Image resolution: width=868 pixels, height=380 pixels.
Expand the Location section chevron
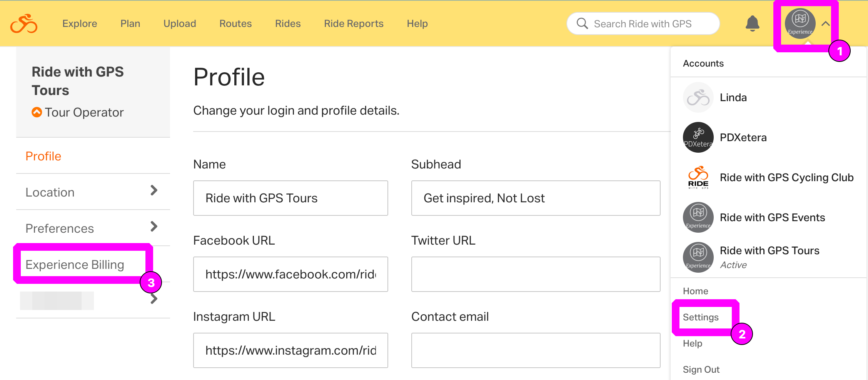tap(154, 190)
